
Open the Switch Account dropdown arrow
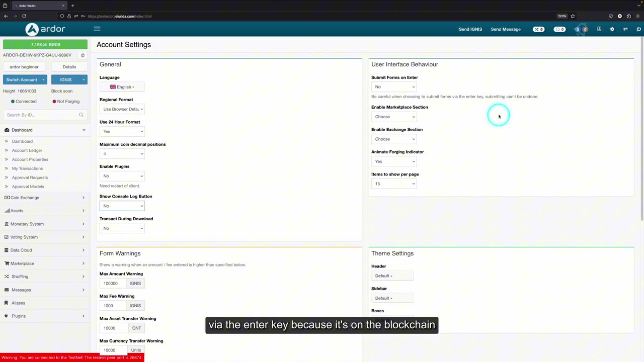[x=43, y=80]
